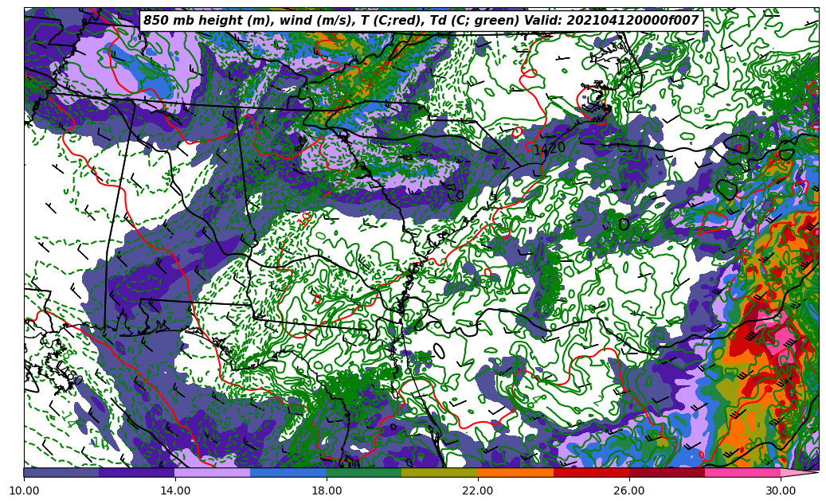Click the '1420' height contour label
Image resolution: width=826 pixels, height=504 pixels.
[550, 149]
